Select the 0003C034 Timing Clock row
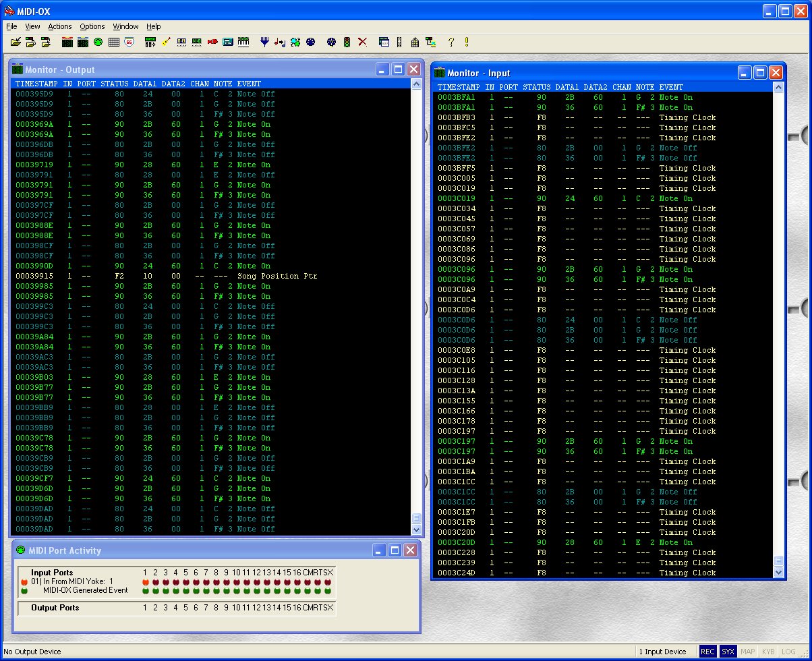 coord(604,208)
